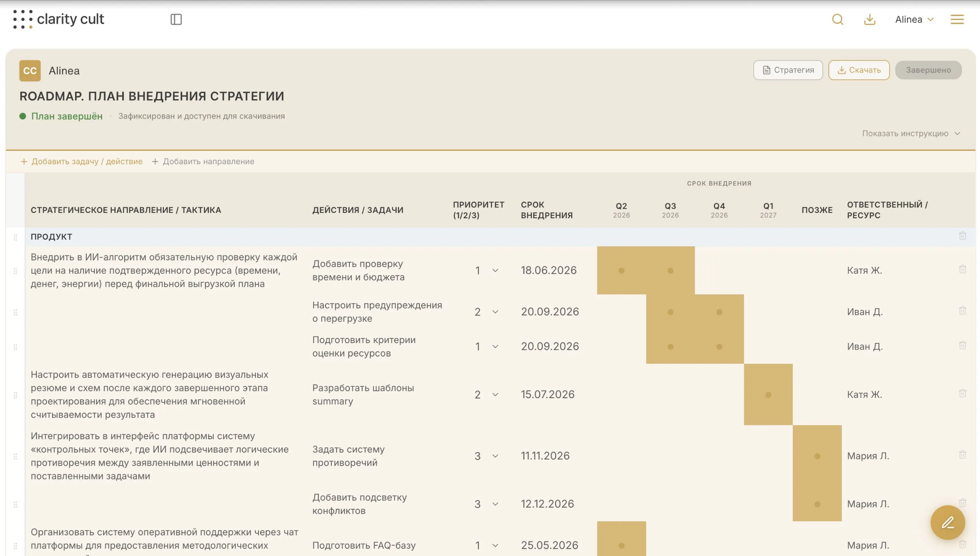Delete the ПРОДУКТ section with trash icon
The width and height of the screenshot is (980, 556).
962,236
